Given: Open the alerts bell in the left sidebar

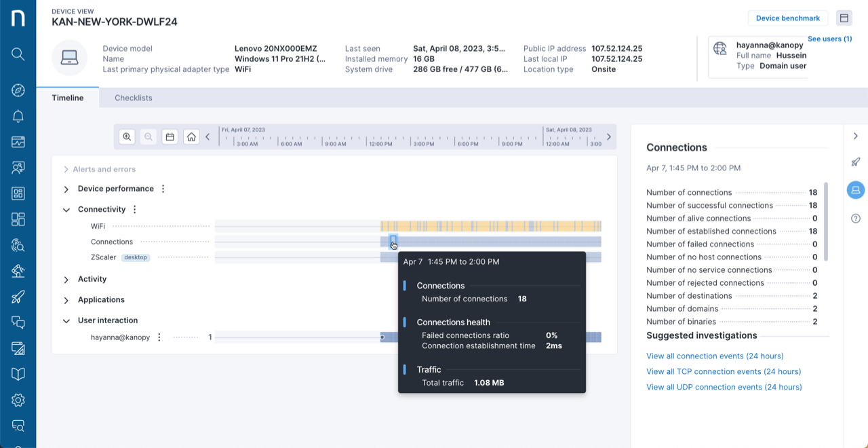Looking at the screenshot, I should point(18,115).
